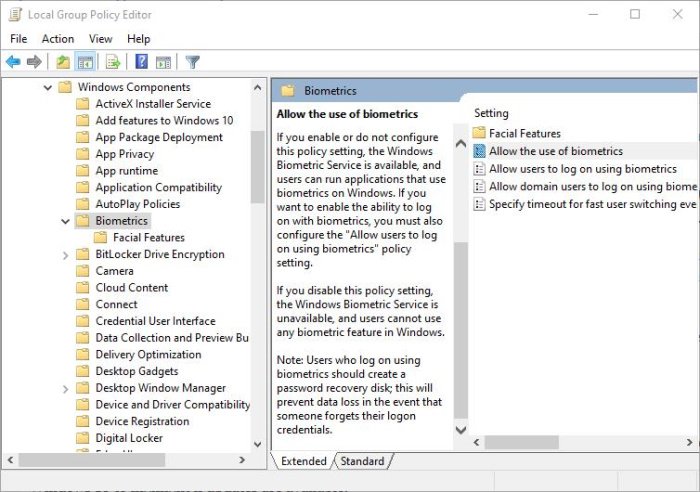Click settings list horizontal scroll left arrow
Viewport: 700px width, 492px height.
476,442
